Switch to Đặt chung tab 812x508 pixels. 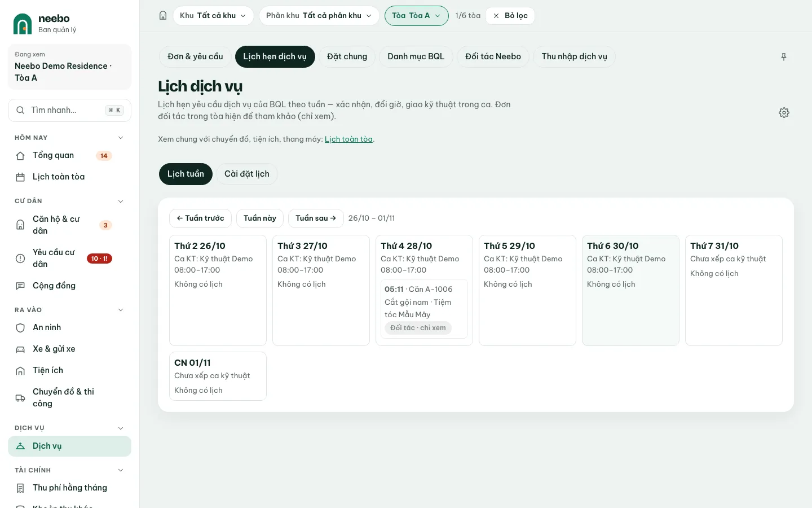tap(347, 56)
